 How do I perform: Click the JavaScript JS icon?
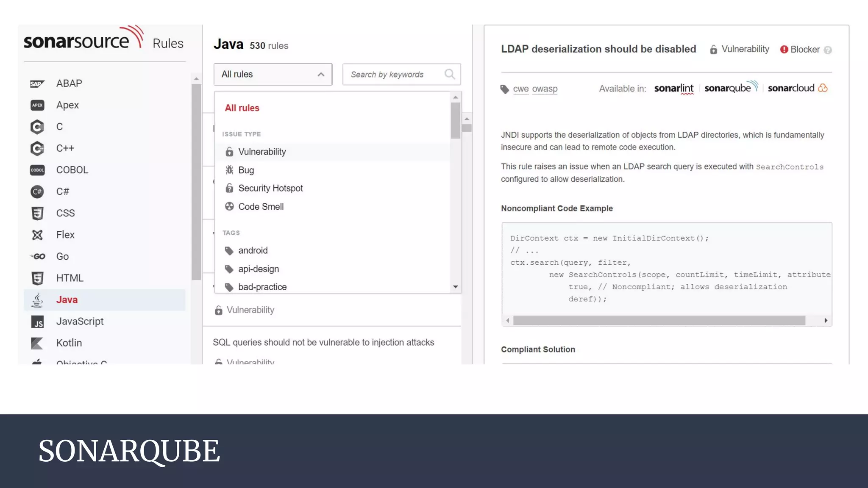point(37,322)
